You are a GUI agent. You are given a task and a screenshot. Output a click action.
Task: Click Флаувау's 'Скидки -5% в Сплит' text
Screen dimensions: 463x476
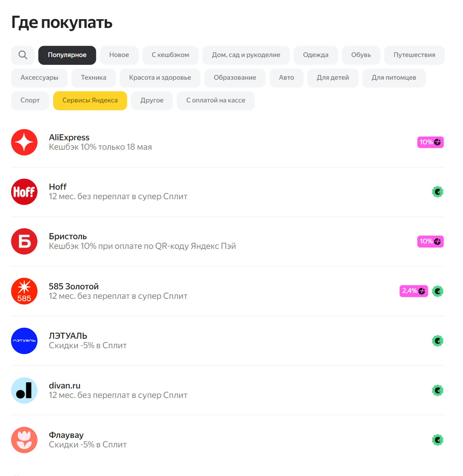tap(88, 445)
